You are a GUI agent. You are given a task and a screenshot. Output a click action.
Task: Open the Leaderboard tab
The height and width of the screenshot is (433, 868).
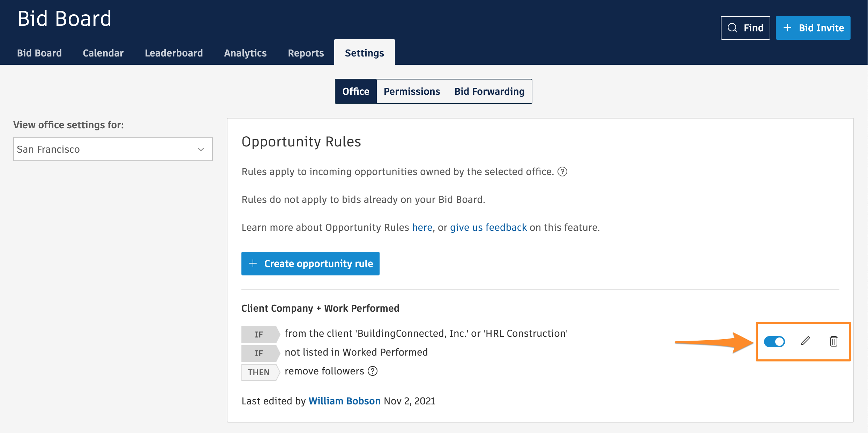pyautogui.click(x=174, y=53)
